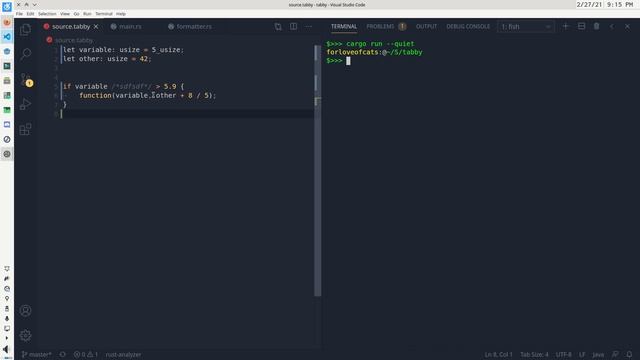Click the feedback icon in status bar
640x360 pixels.
[615, 355]
